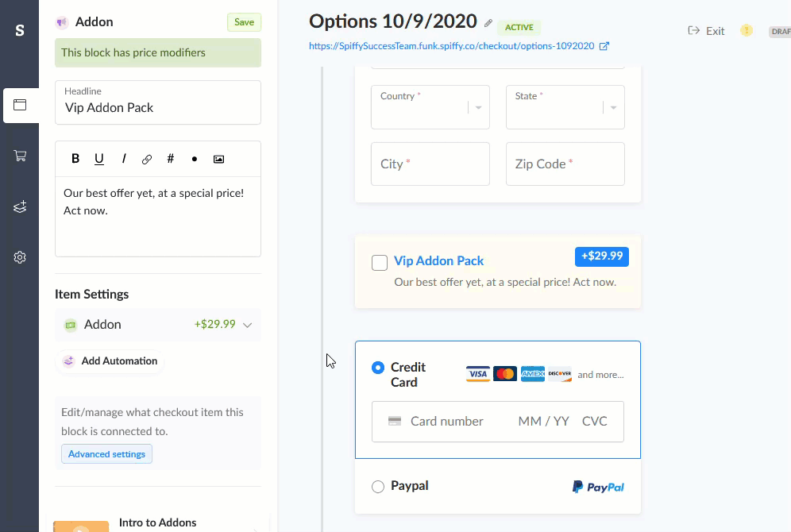This screenshot has height=532, width=791.
Task: Open the Country dropdown
Action: (x=430, y=107)
